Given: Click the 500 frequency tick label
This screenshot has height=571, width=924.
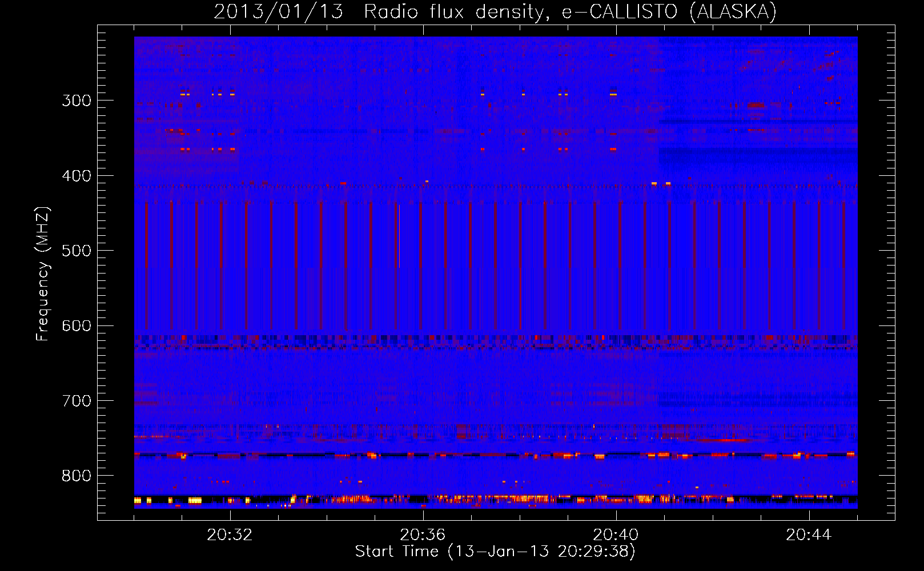Looking at the screenshot, I should [x=77, y=251].
